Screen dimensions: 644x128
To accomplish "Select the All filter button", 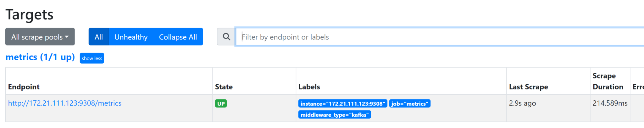I will point(99,37).
